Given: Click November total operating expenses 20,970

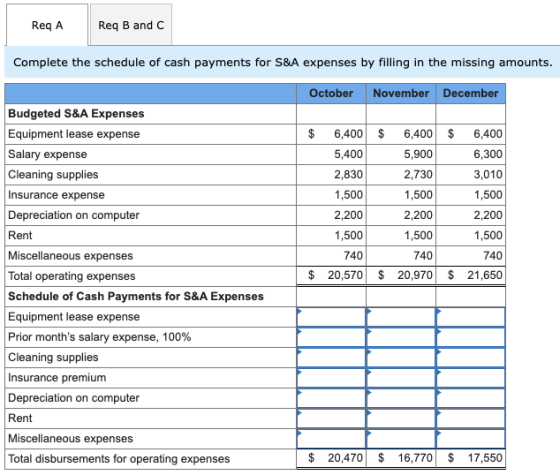Looking at the screenshot, I should click(x=415, y=275).
